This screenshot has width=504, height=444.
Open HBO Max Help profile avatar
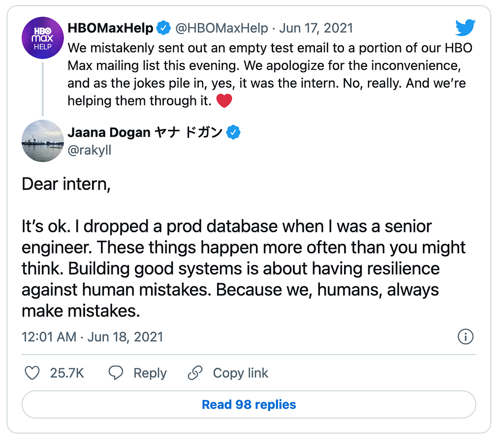[43, 38]
